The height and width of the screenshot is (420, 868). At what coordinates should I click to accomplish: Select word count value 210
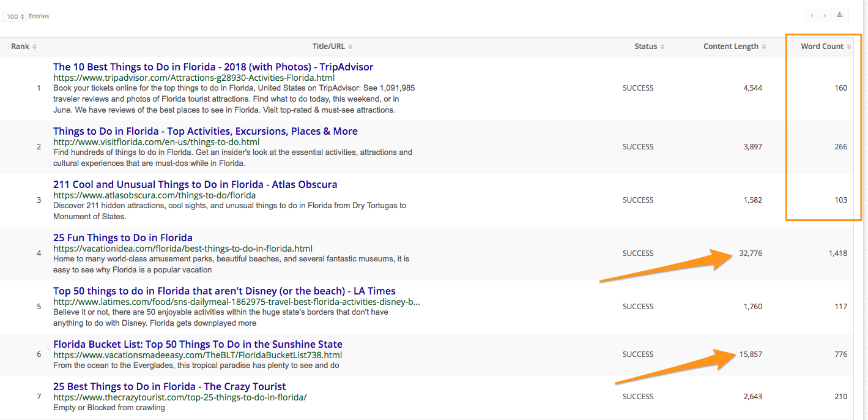coord(841,397)
